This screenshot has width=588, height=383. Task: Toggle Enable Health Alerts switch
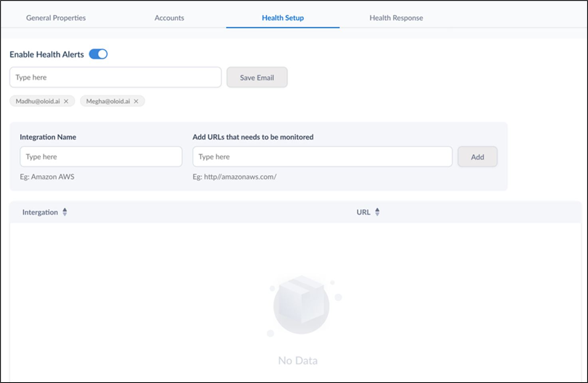pos(98,54)
